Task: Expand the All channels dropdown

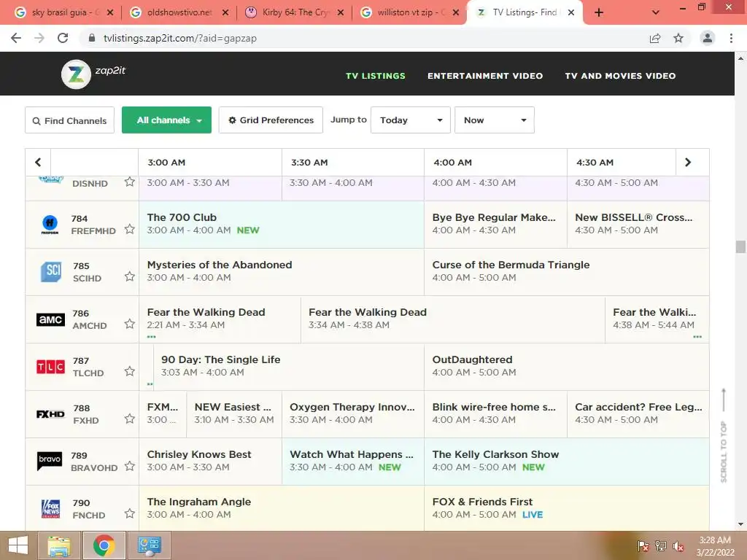Action: 166,120
